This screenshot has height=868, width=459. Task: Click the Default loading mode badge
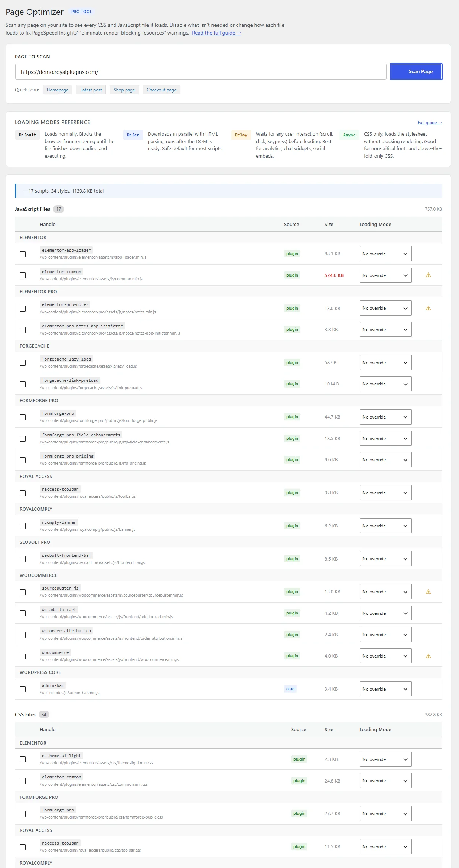point(27,135)
